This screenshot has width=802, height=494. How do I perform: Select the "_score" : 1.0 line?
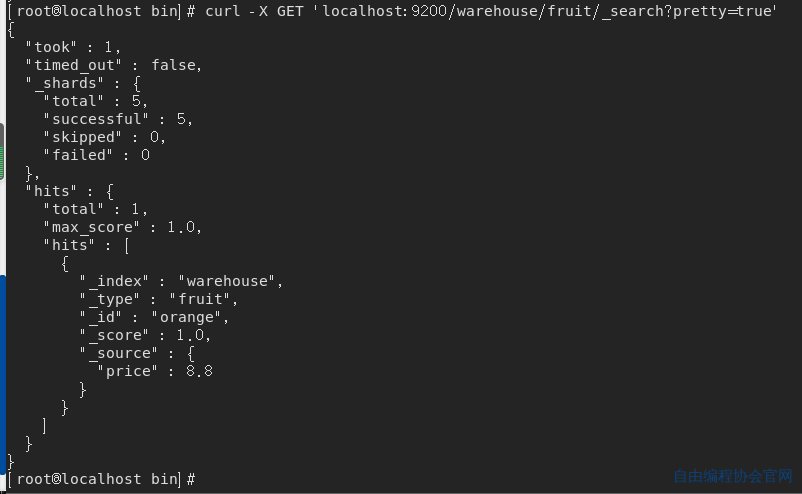point(145,335)
